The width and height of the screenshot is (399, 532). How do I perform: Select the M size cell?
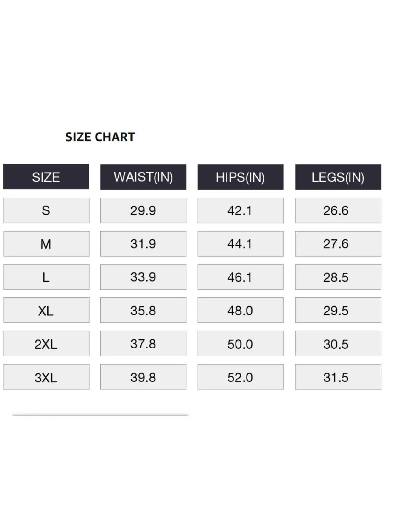click(x=46, y=244)
